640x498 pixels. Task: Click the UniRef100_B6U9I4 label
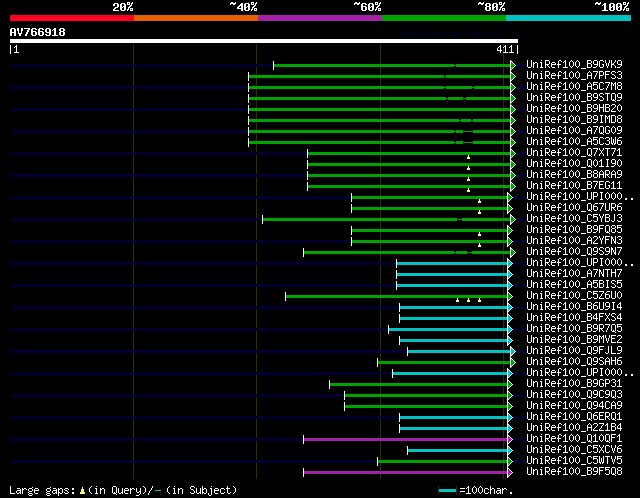pyautogui.click(x=574, y=307)
